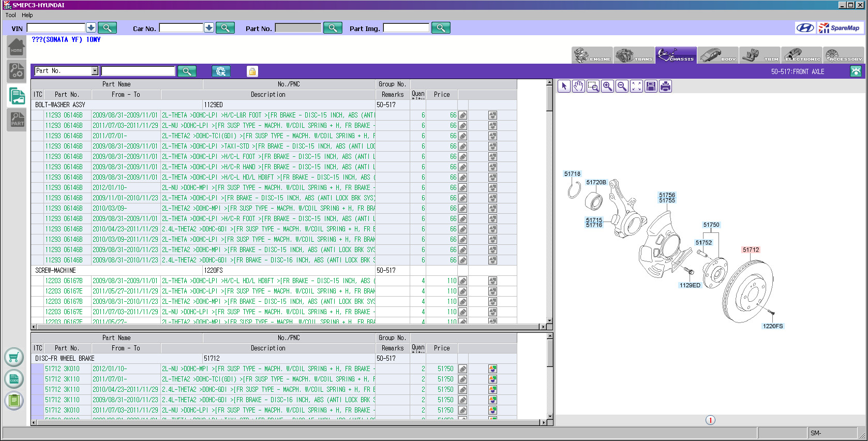Click in the Part Img. input field

pos(406,28)
